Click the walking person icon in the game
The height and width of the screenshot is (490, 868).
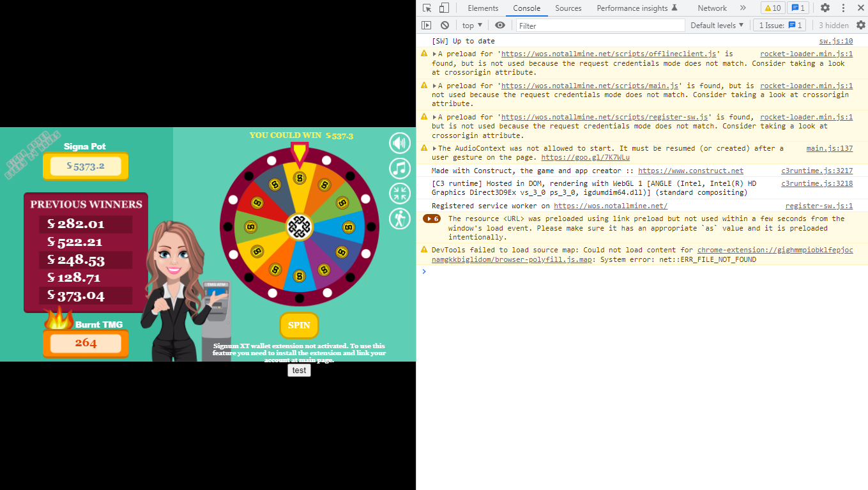pos(399,219)
